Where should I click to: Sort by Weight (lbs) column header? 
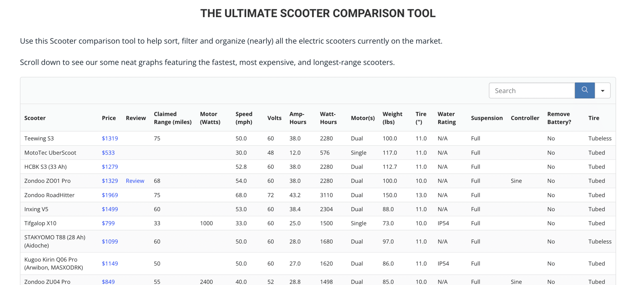(392, 118)
